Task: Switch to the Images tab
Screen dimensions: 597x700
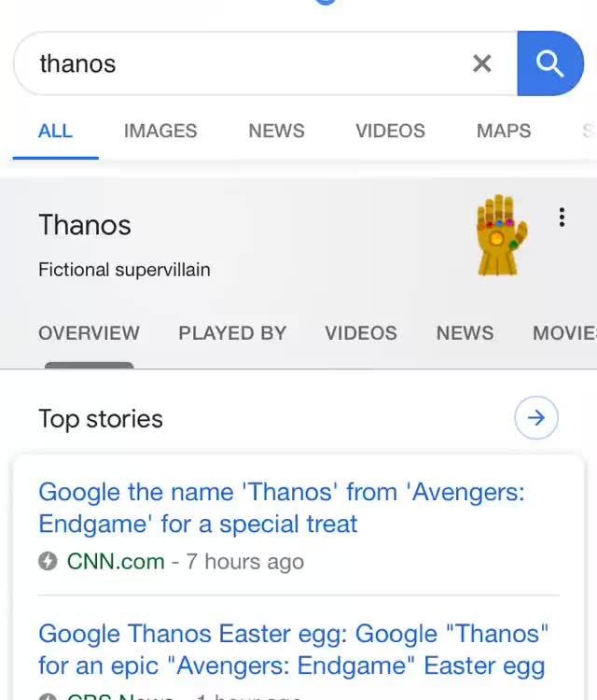Action: tap(160, 131)
